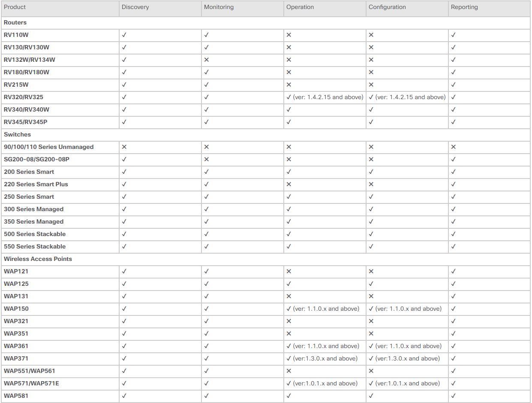Click the Operation cross mark for RV215W

(289, 85)
